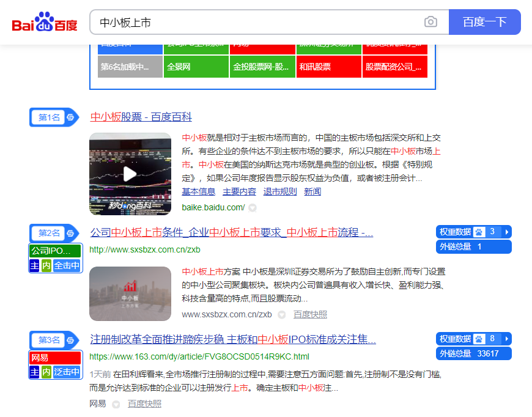Click the 外链总量 33617 badge

474,353
